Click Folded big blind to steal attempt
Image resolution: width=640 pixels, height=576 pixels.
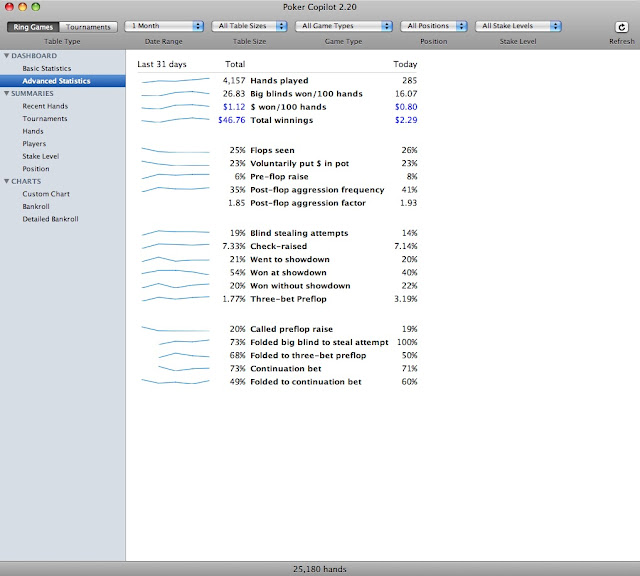tap(320, 342)
